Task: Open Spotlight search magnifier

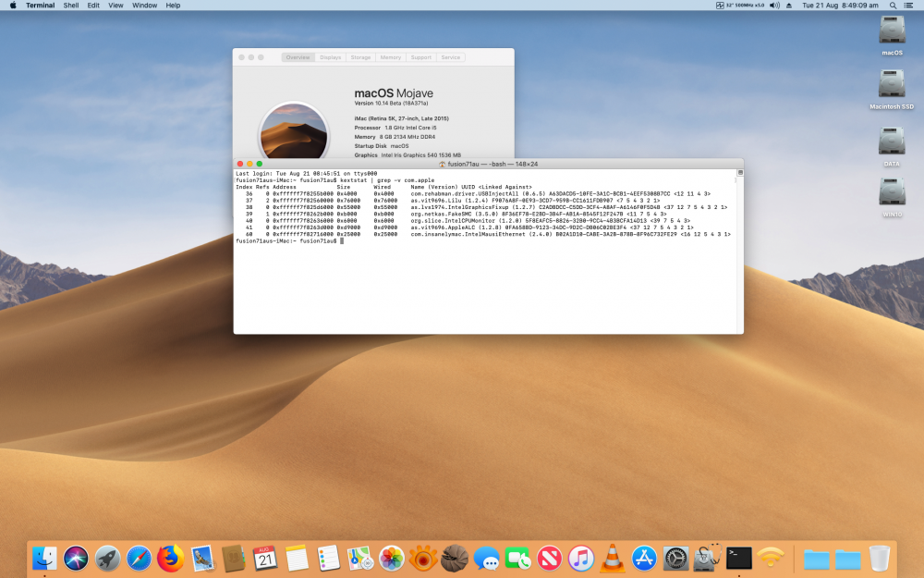Action: click(x=893, y=6)
